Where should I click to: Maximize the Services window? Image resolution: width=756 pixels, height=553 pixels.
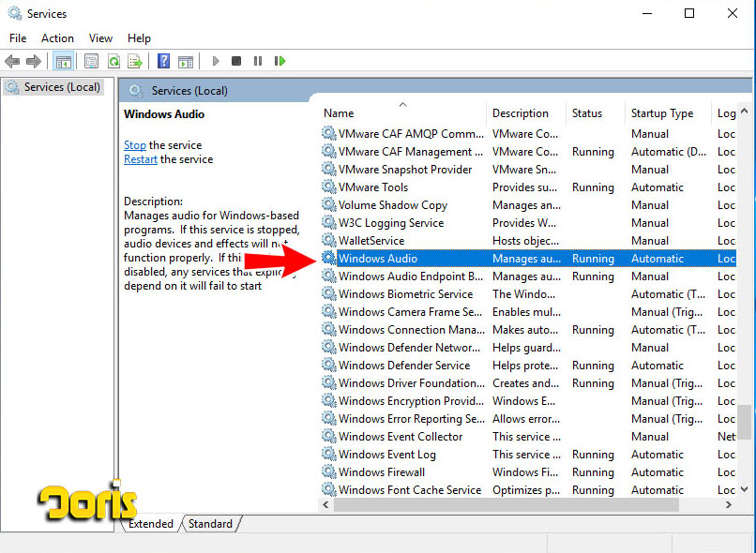click(689, 13)
